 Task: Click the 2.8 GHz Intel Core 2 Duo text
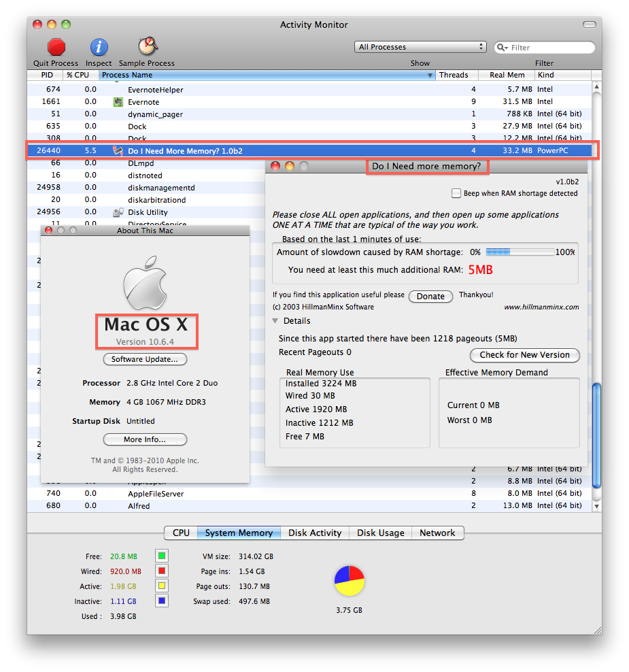tap(172, 383)
